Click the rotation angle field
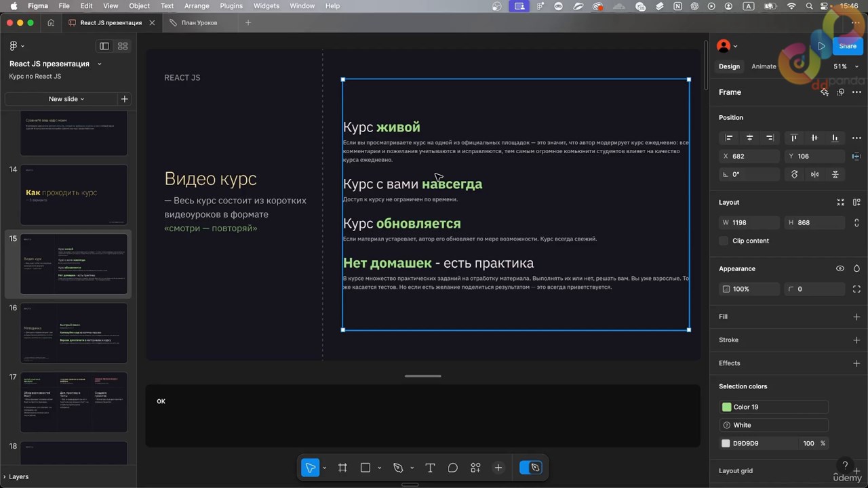 749,174
